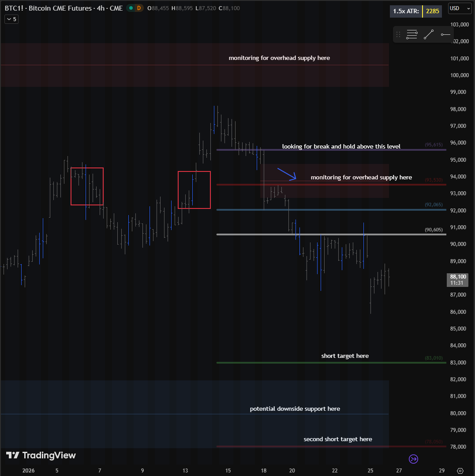Viewport: 475px width, 476px height.
Task: Click the green market-open status dot
Action: pos(131,8)
